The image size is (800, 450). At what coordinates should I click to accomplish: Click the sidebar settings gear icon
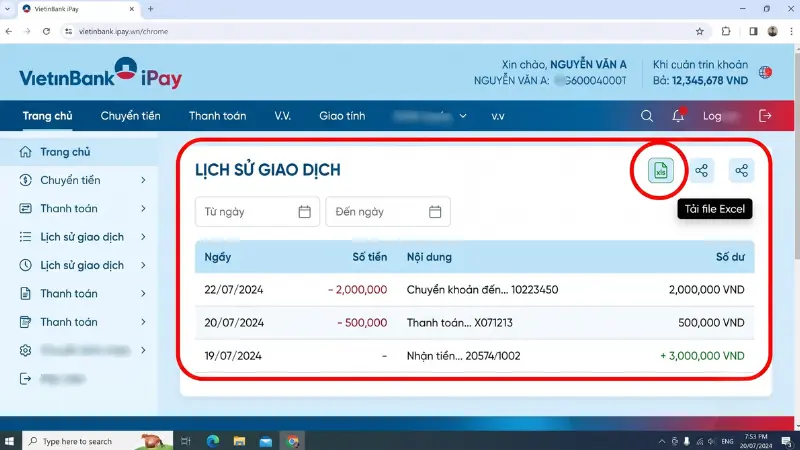tap(26, 351)
